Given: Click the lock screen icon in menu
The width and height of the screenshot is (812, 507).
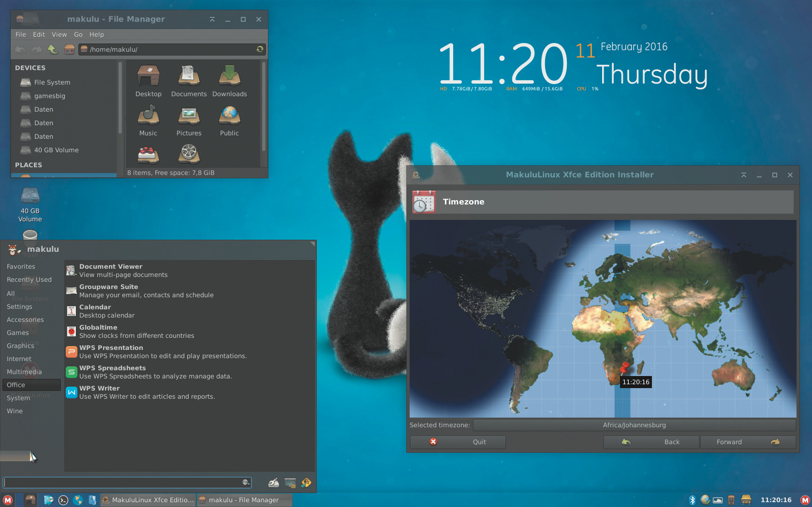Looking at the screenshot, I should (290, 482).
